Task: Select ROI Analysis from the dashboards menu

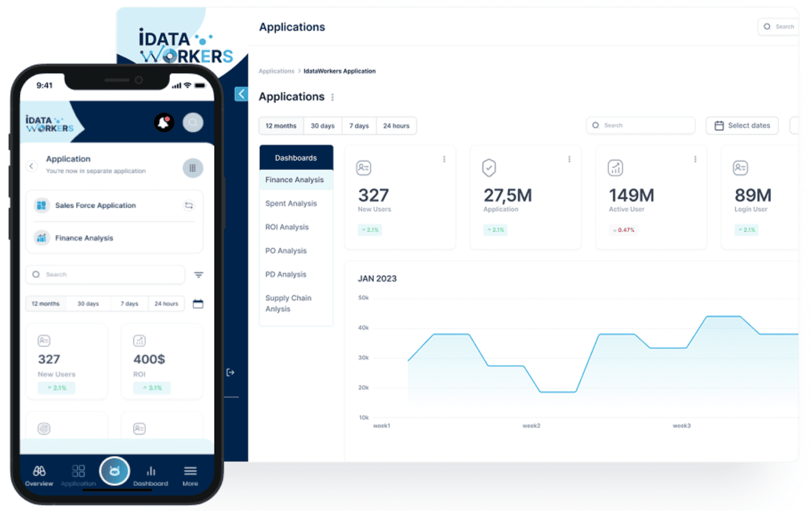Action: tap(287, 227)
